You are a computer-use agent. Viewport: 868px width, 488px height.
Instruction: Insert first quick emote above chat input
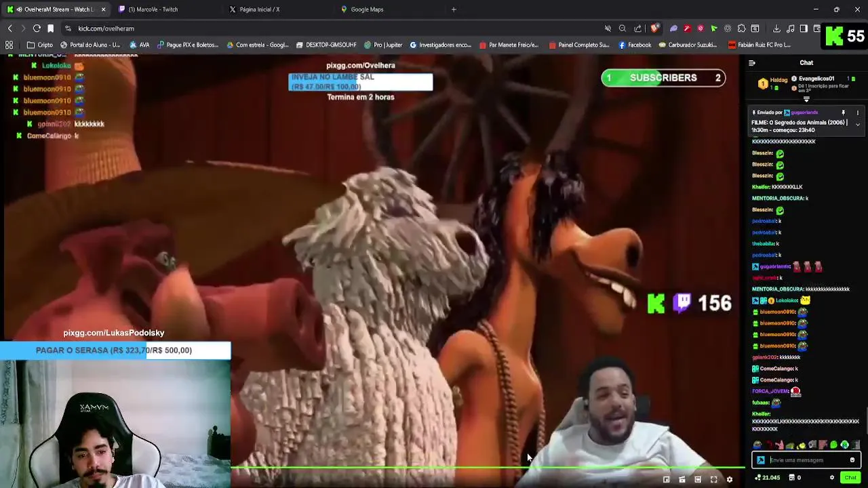point(757,445)
